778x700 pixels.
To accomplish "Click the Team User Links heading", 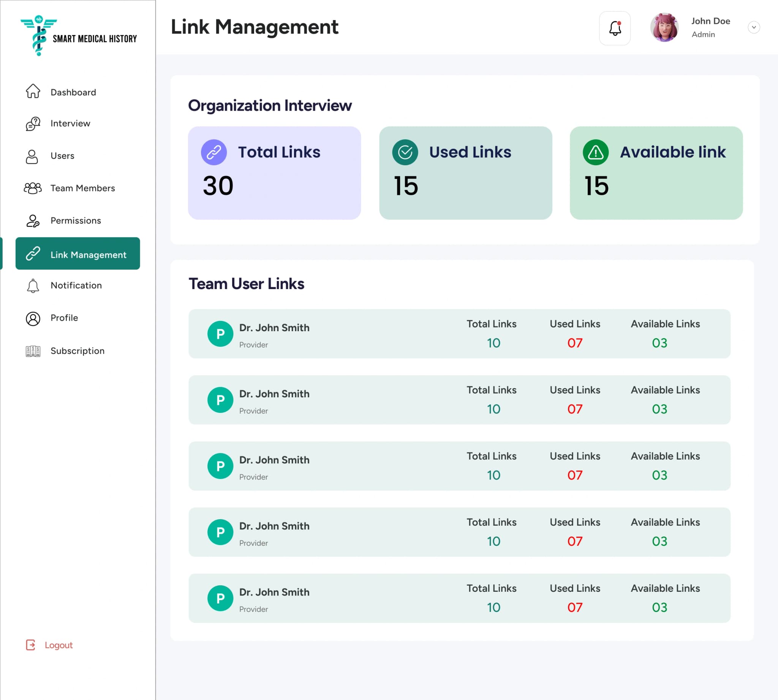I will [x=246, y=284].
